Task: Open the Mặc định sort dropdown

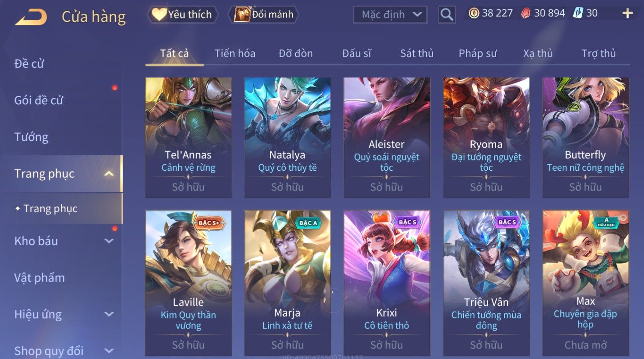Action: pos(390,15)
